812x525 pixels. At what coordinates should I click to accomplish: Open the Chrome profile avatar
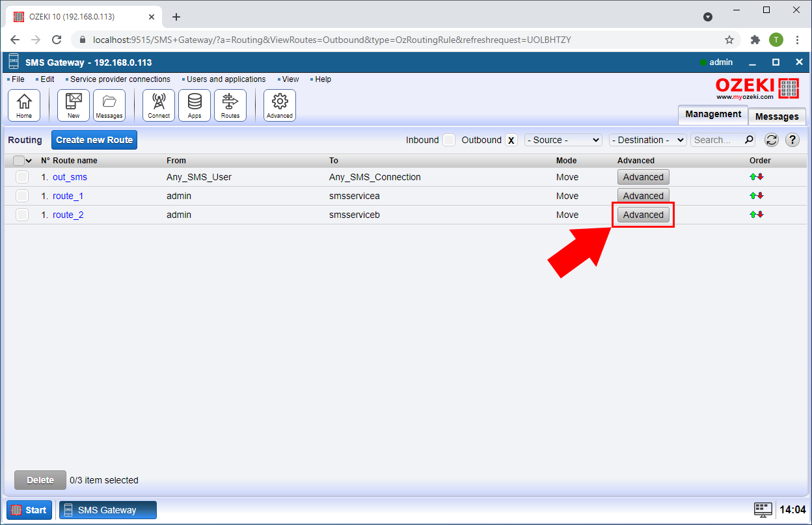776,40
